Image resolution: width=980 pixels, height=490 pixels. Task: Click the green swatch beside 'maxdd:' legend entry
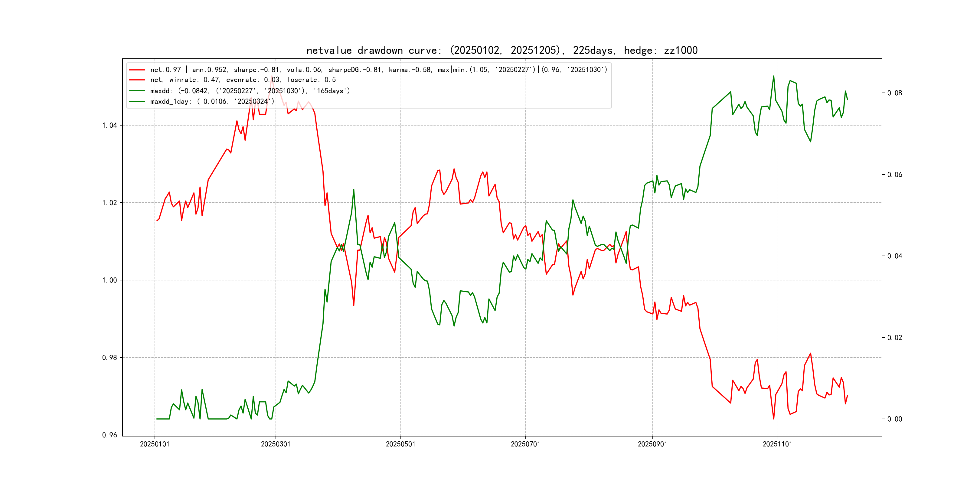pos(137,91)
